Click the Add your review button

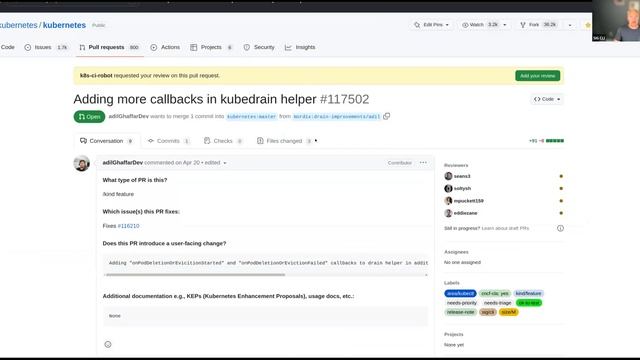coord(537,76)
